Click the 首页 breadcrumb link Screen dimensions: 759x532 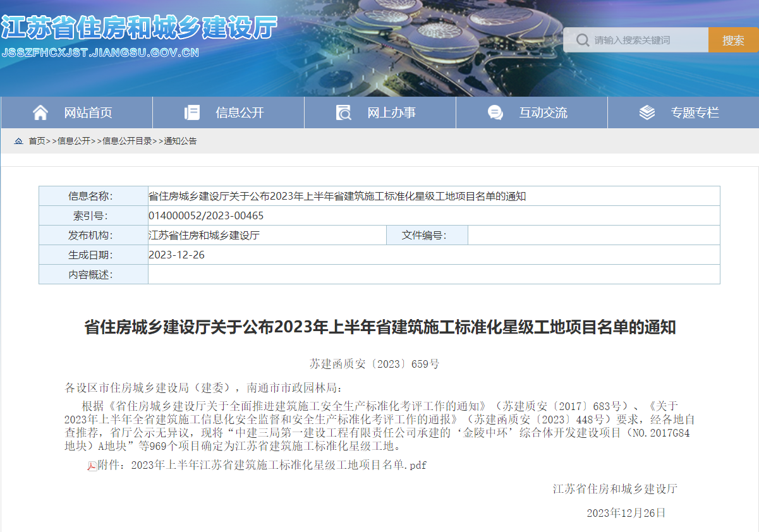[x=37, y=141]
